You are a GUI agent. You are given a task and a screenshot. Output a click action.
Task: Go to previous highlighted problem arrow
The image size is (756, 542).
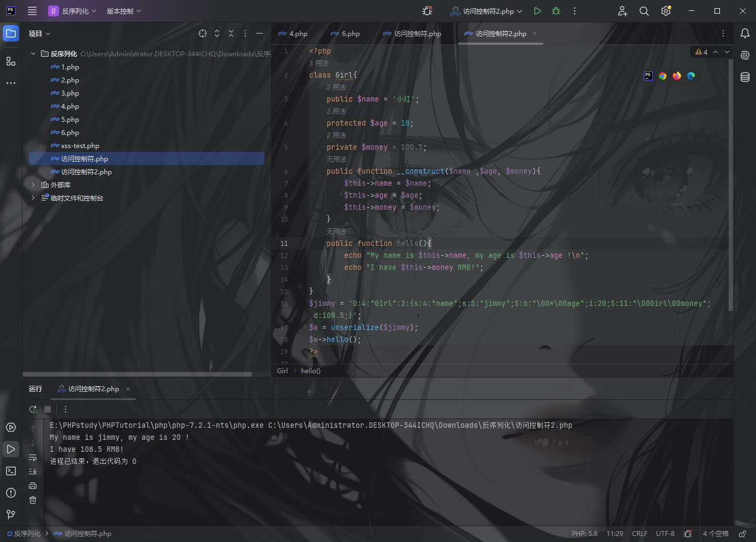(716, 52)
